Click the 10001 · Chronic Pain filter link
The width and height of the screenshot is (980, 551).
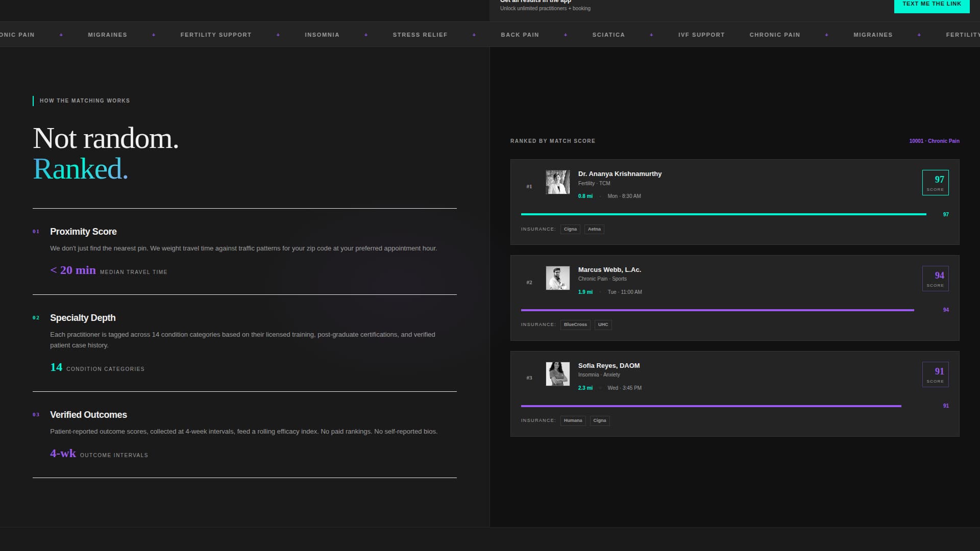pos(934,141)
